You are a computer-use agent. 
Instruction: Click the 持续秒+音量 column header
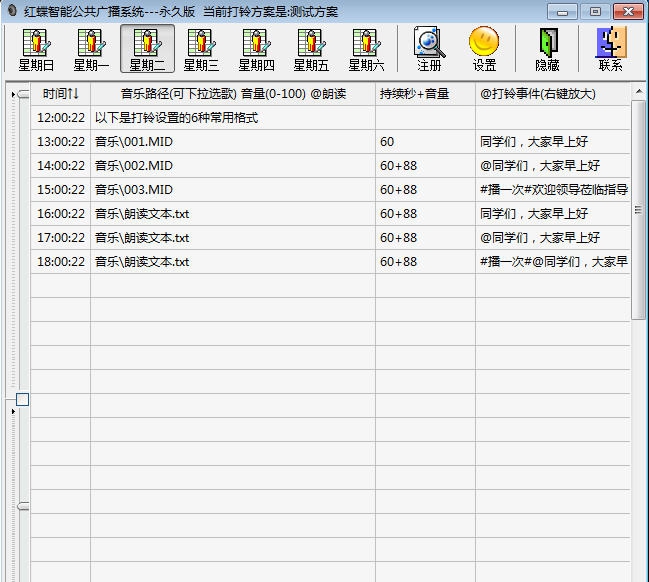(425, 94)
